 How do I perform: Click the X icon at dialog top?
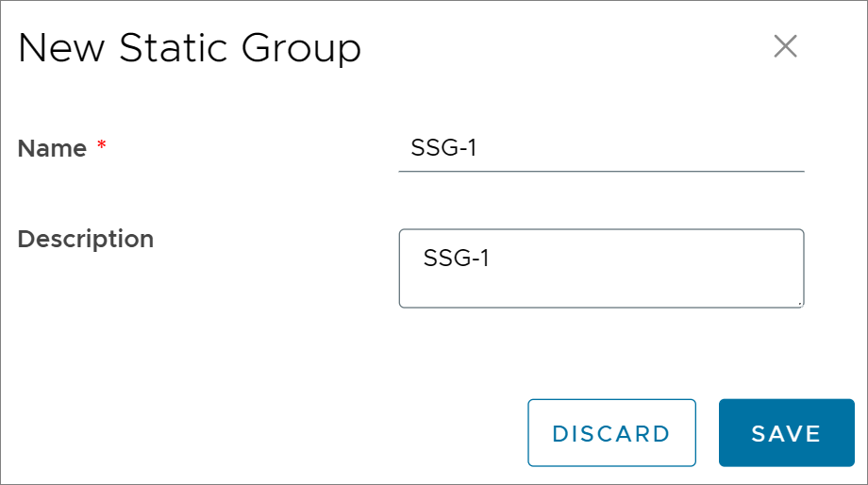tap(785, 46)
